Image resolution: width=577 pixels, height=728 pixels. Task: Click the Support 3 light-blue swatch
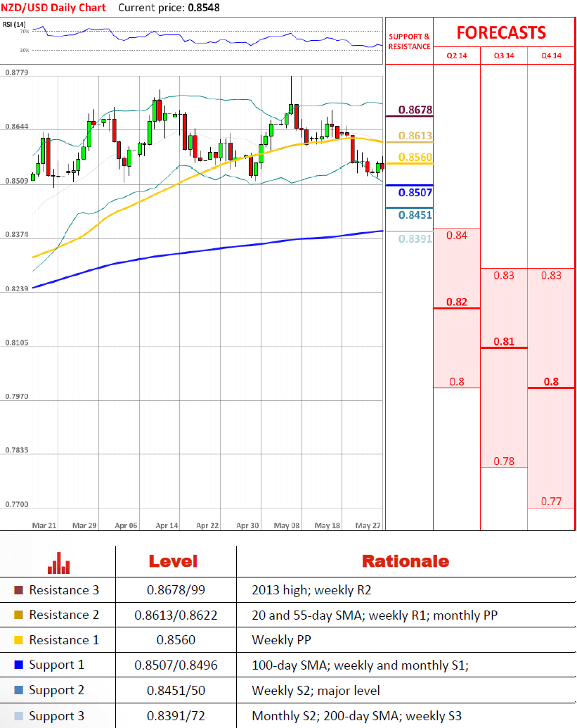pos(18,715)
